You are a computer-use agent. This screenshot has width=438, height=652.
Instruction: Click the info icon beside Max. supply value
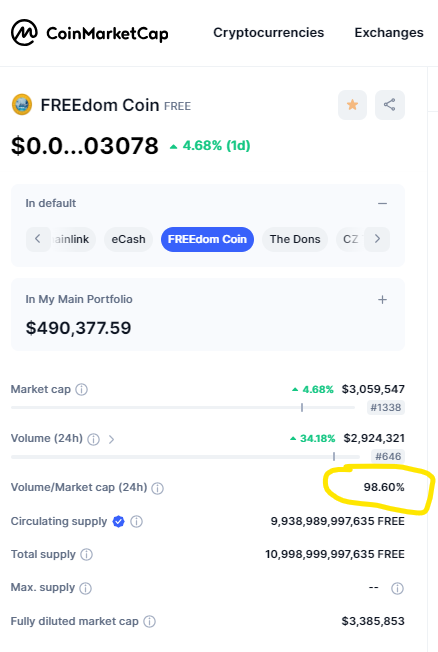[x=397, y=588]
